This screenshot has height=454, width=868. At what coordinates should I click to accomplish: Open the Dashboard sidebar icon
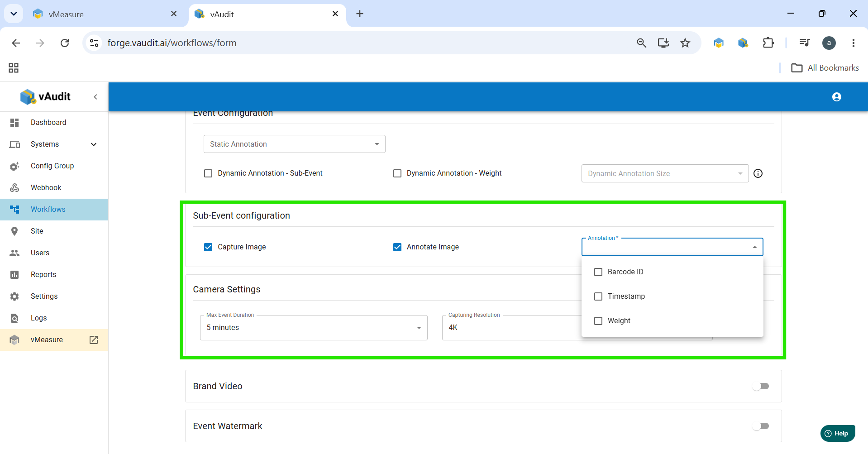(x=14, y=123)
